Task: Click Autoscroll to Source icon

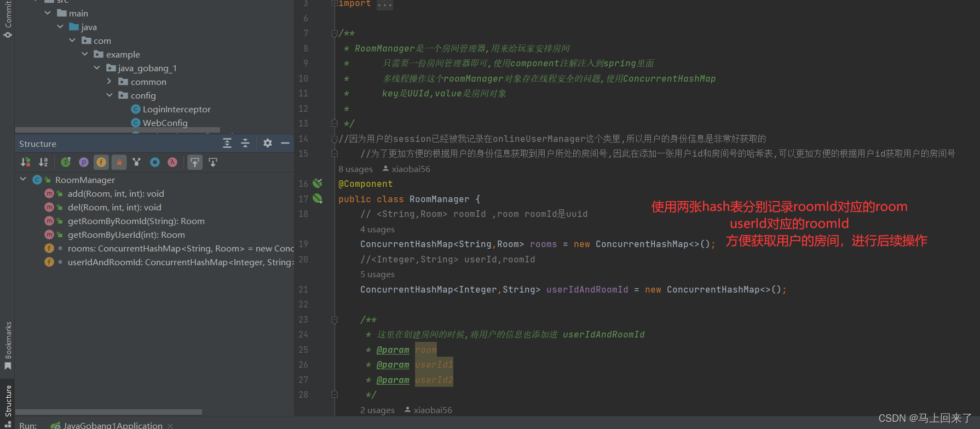Action: [195, 162]
